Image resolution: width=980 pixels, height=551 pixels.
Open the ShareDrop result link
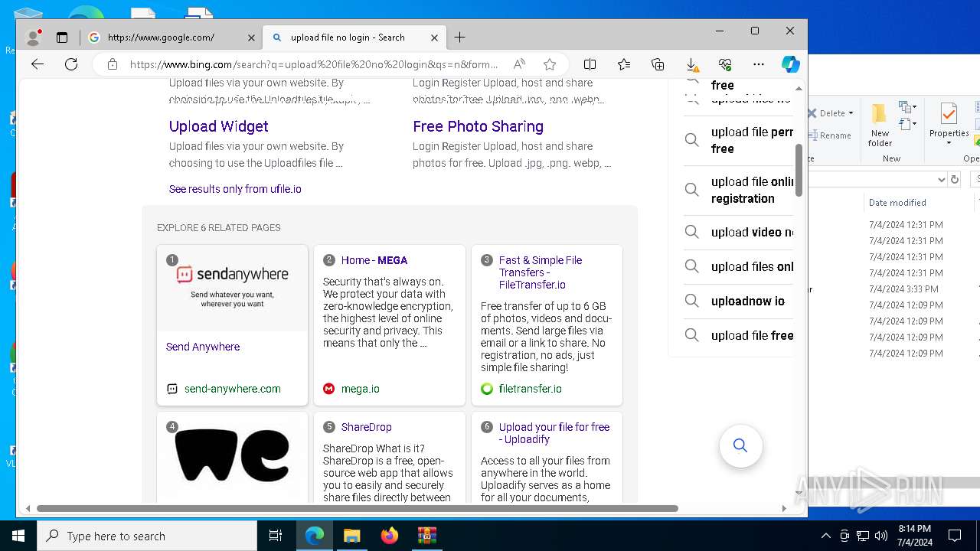pos(366,427)
